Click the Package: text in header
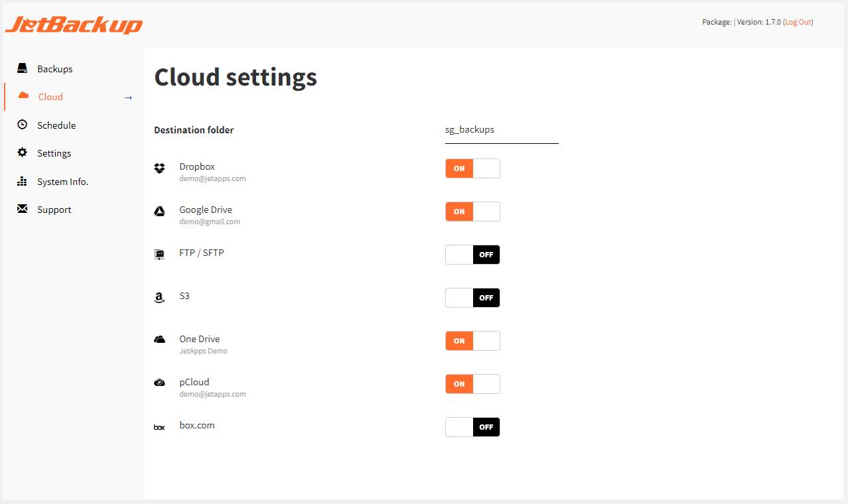The image size is (848, 504). 717,22
